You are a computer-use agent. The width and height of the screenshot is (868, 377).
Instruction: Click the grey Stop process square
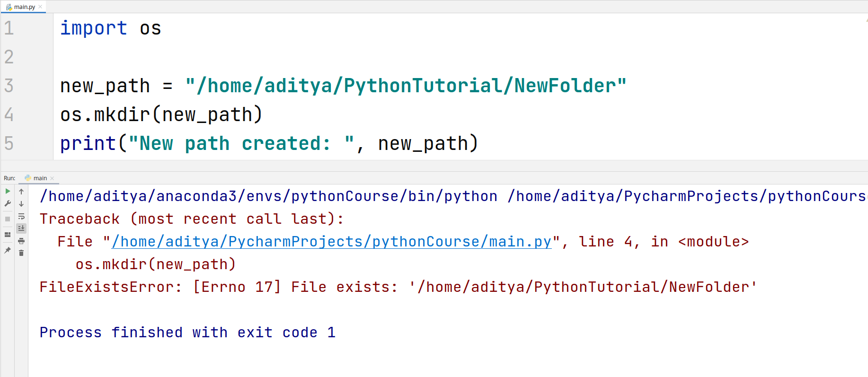click(x=8, y=219)
